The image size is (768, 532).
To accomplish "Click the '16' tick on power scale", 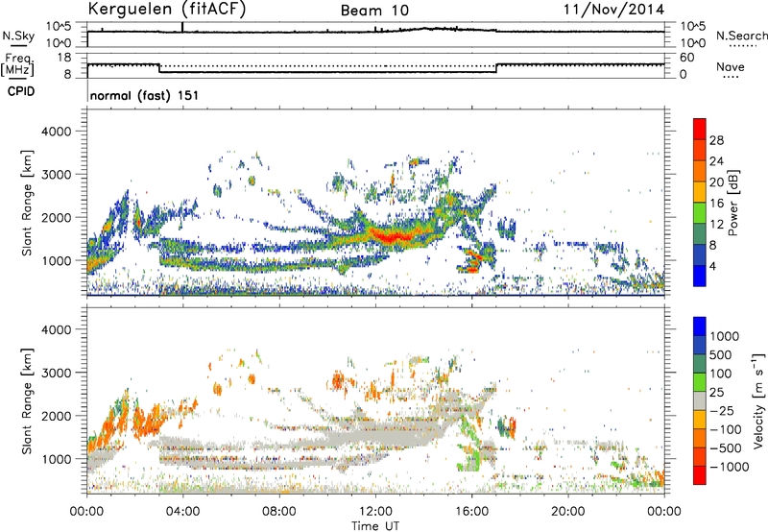I will pos(716,203).
